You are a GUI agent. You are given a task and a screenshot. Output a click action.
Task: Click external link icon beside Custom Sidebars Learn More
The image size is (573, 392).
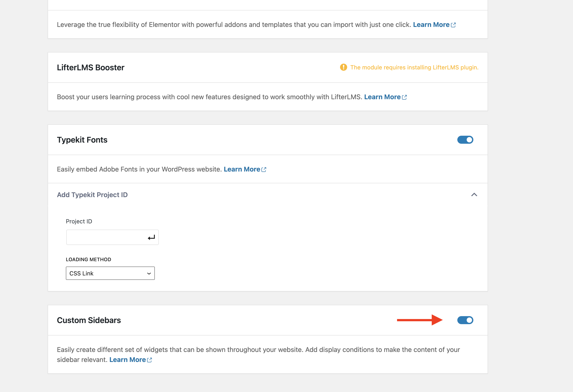coord(150,360)
